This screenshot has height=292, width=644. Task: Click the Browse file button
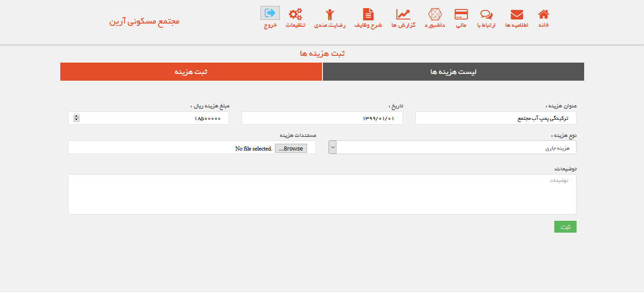(291, 148)
